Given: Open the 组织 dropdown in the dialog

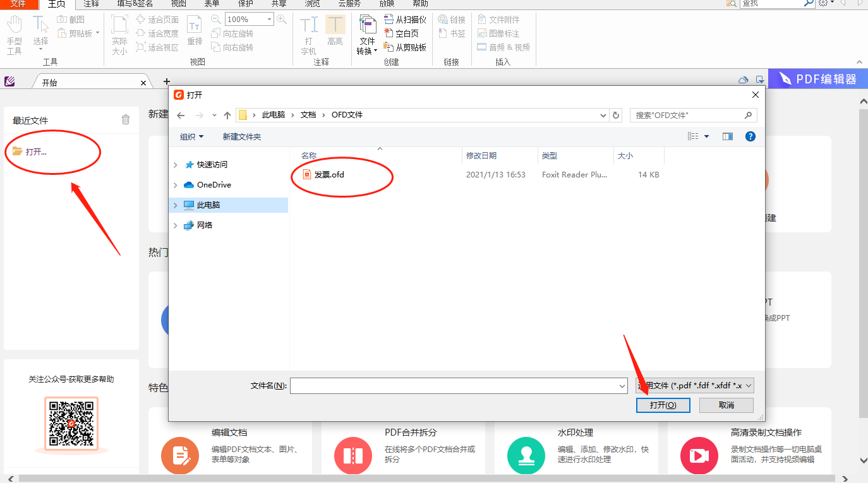Looking at the screenshot, I should [191, 136].
